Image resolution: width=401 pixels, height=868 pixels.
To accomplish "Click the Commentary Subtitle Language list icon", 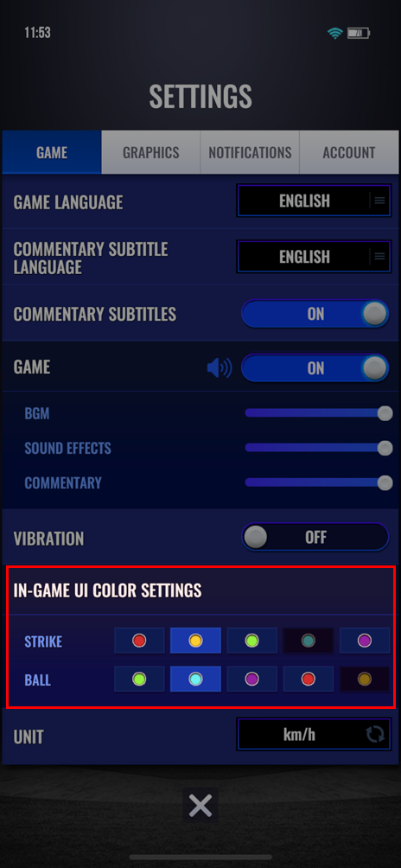I will coord(379,256).
